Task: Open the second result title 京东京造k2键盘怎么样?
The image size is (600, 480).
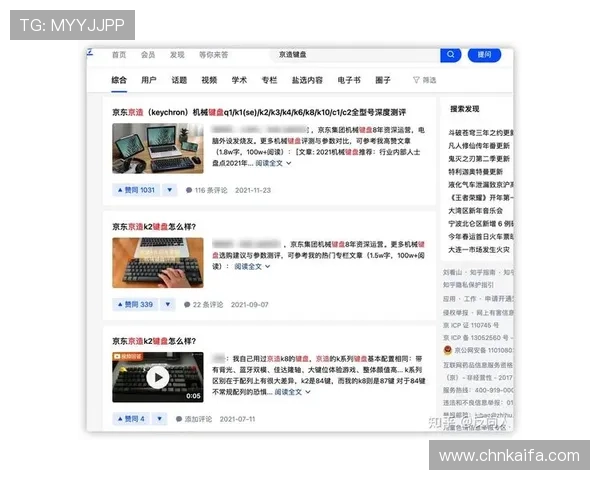Action: coord(154,227)
